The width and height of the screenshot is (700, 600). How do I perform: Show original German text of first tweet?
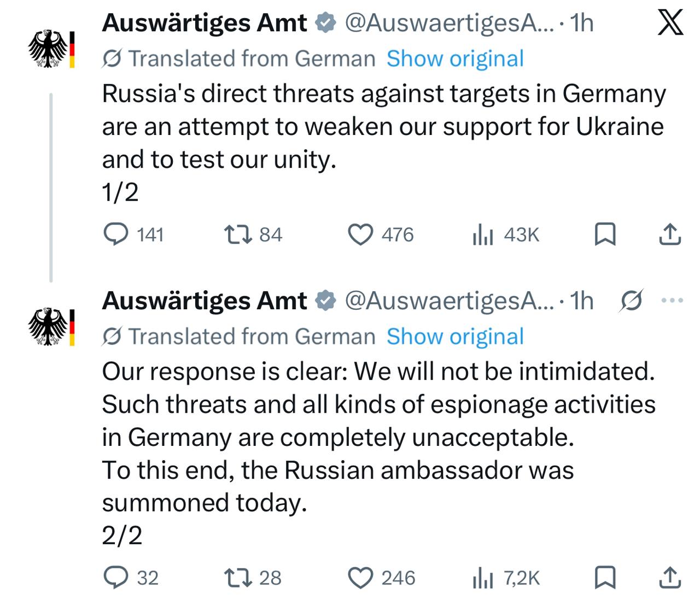[x=455, y=58]
